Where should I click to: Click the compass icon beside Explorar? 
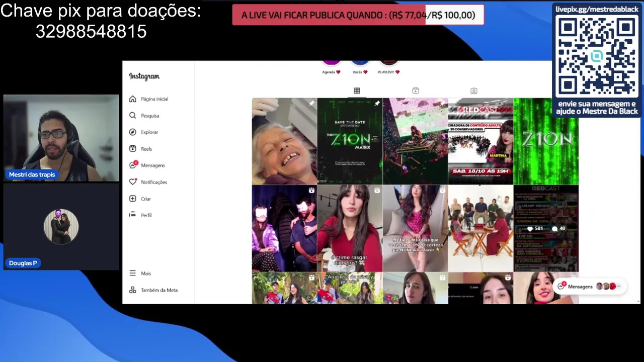point(132,132)
